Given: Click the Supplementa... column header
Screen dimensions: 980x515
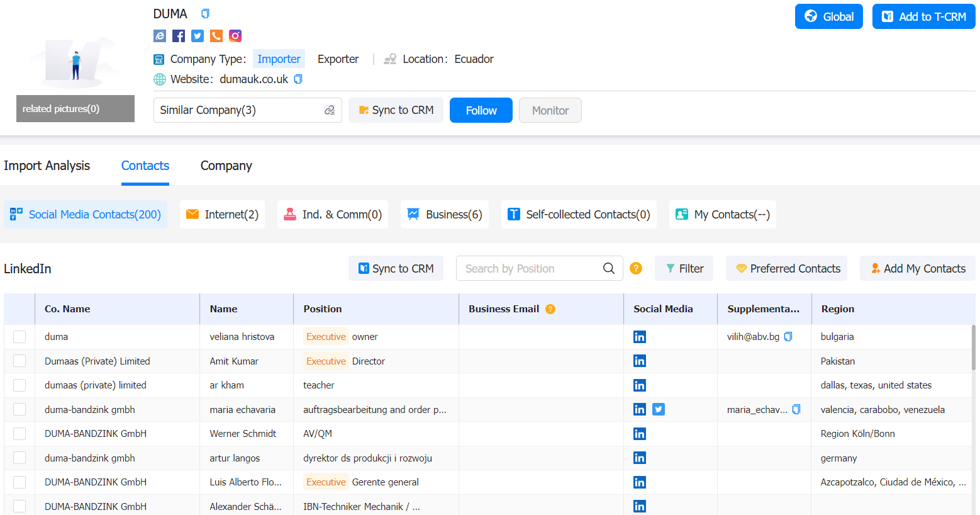Looking at the screenshot, I should coord(764,309).
